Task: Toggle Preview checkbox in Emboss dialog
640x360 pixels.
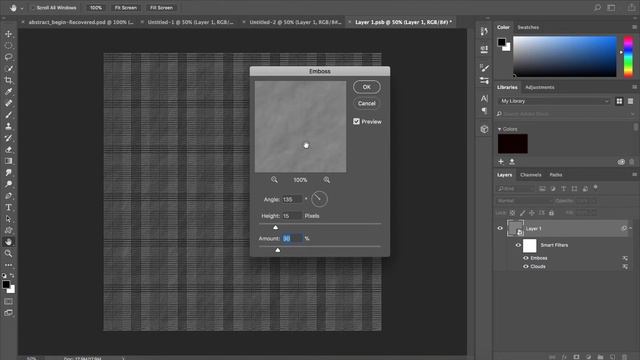Action: click(356, 121)
